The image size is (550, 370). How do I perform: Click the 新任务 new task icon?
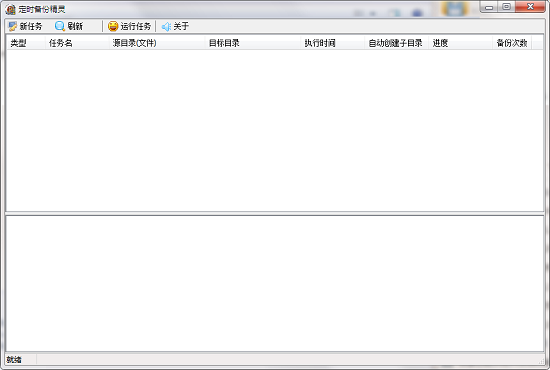(13, 26)
